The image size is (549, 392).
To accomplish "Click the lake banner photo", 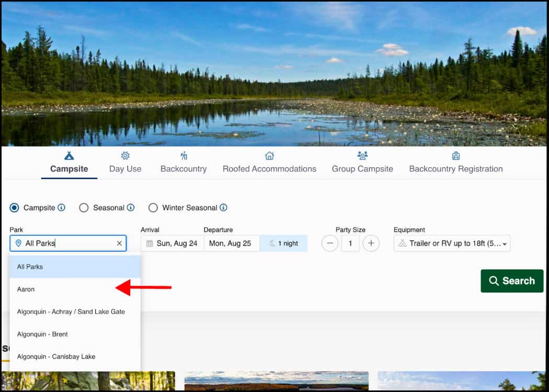I will tap(274, 74).
